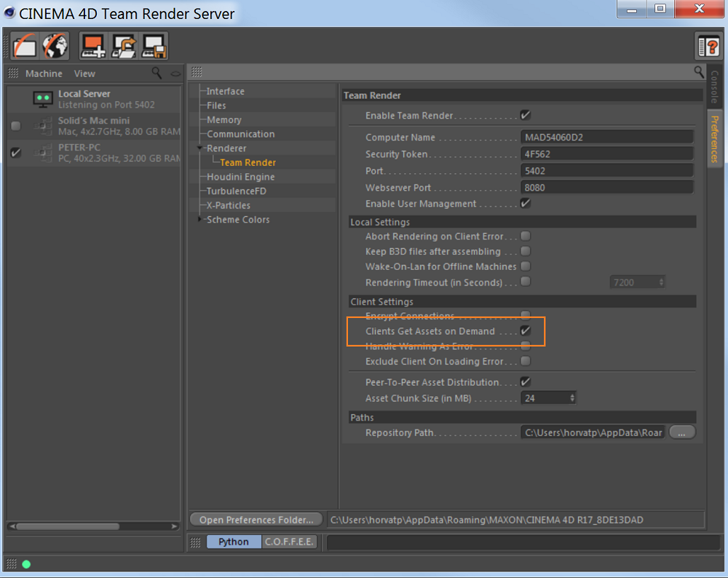
Task: Click the green status indicator dot
Action: [26, 564]
